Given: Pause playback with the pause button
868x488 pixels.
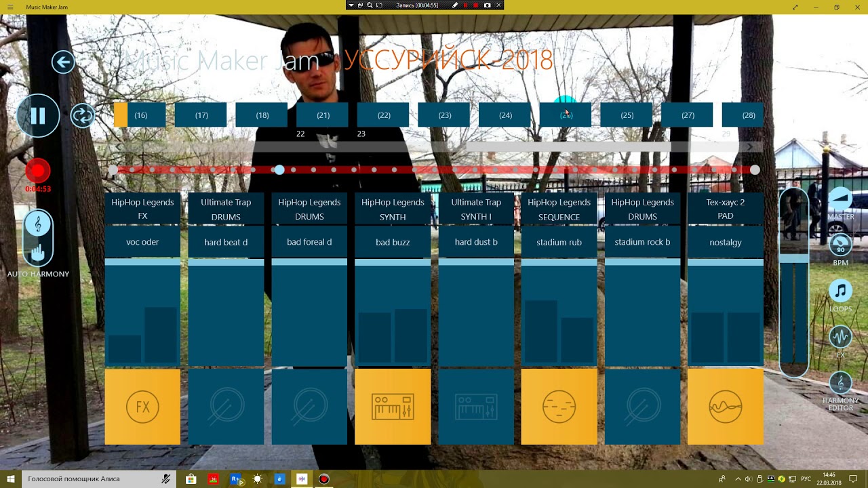Looking at the screenshot, I should click(x=38, y=116).
